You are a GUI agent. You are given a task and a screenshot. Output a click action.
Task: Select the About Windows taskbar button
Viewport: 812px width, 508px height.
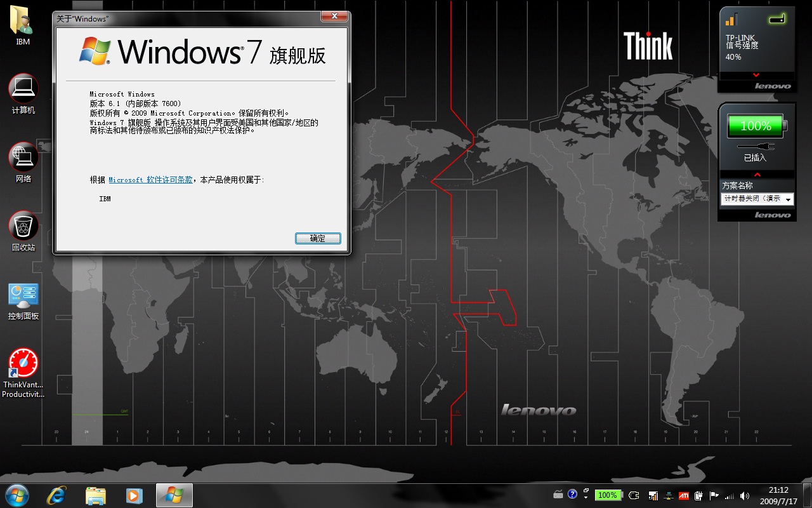pos(174,495)
